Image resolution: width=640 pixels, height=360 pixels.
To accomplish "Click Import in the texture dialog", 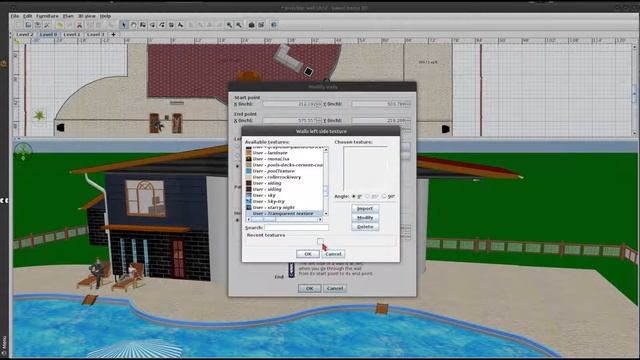I will click(x=365, y=209).
